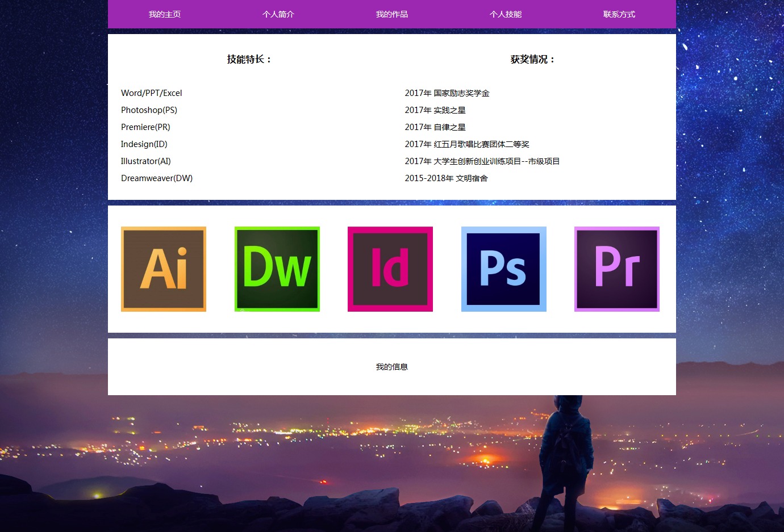
Task: Click the 2017年 国家励志奖学金 award line
Action: click(447, 93)
